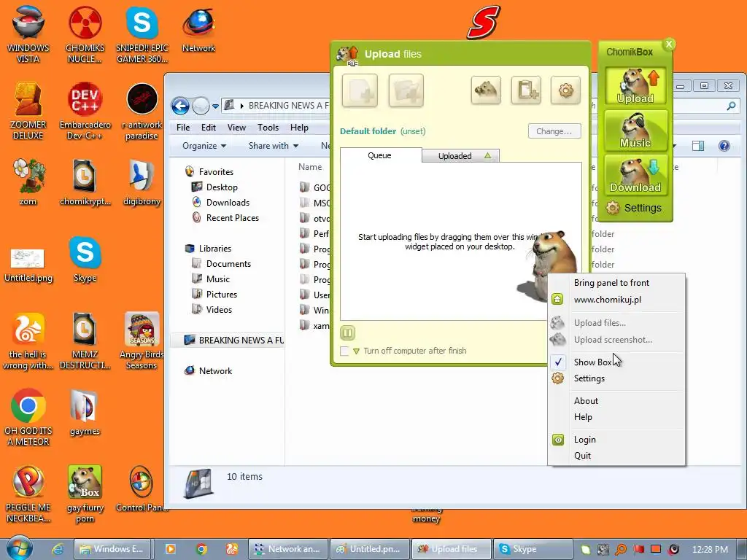Click the Upload button in ChomikBox widget

[x=635, y=86]
